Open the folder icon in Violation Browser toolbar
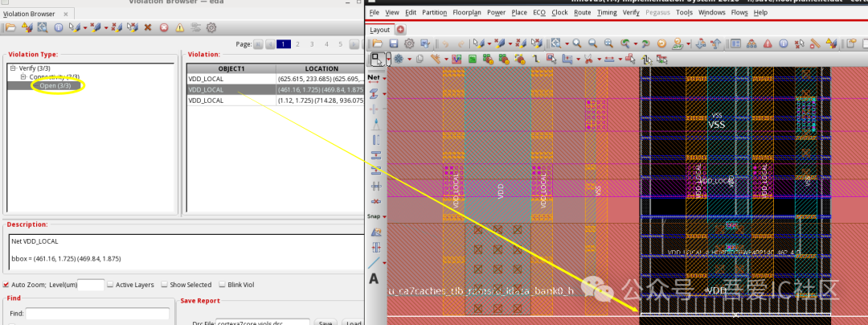This screenshot has height=325, width=868. click(11, 27)
